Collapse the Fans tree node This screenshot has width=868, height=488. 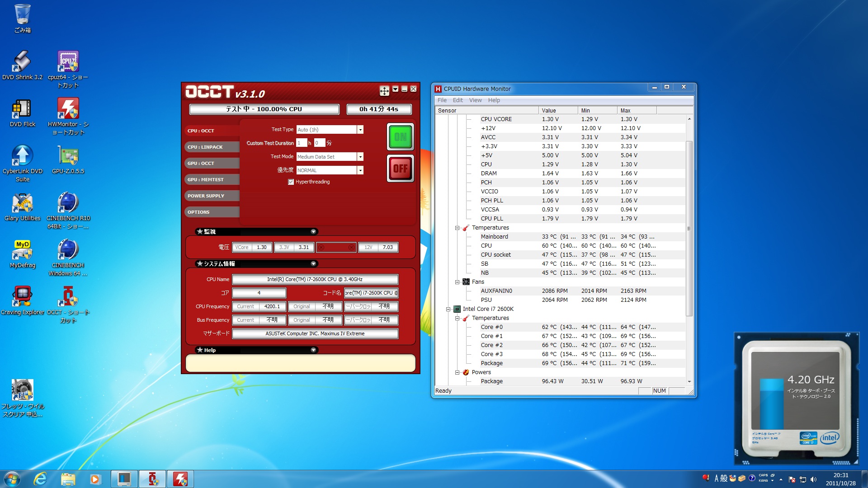coord(458,282)
